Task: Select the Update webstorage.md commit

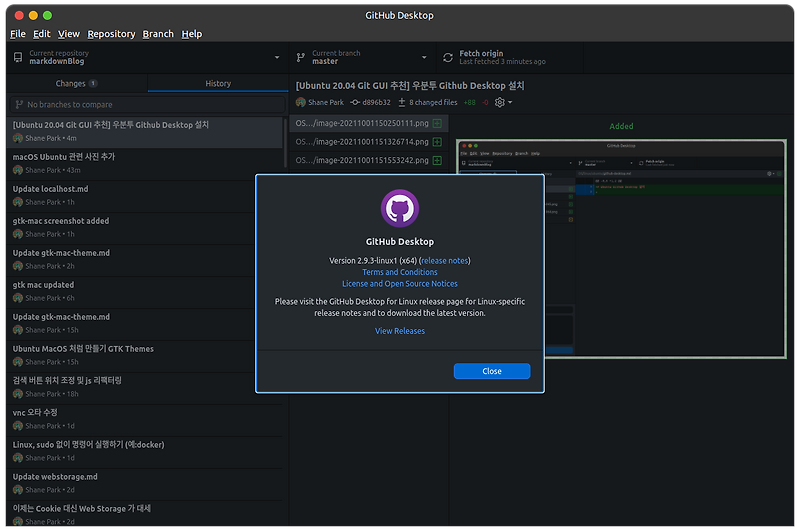Action: pyautogui.click(x=145, y=484)
